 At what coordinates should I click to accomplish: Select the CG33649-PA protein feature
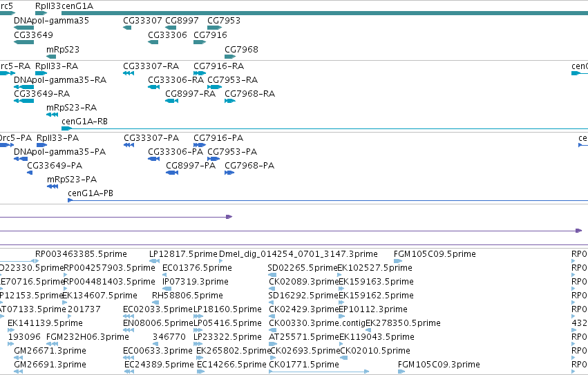tap(30, 173)
